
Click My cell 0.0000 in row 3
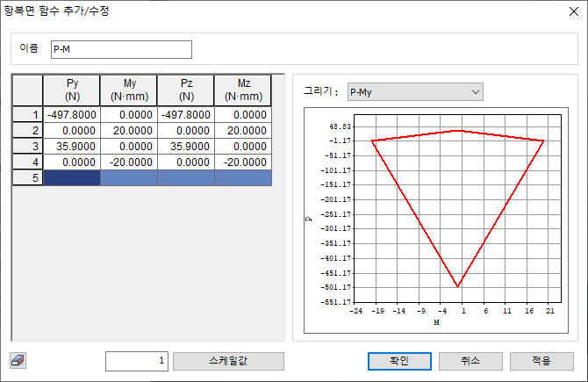(x=129, y=146)
